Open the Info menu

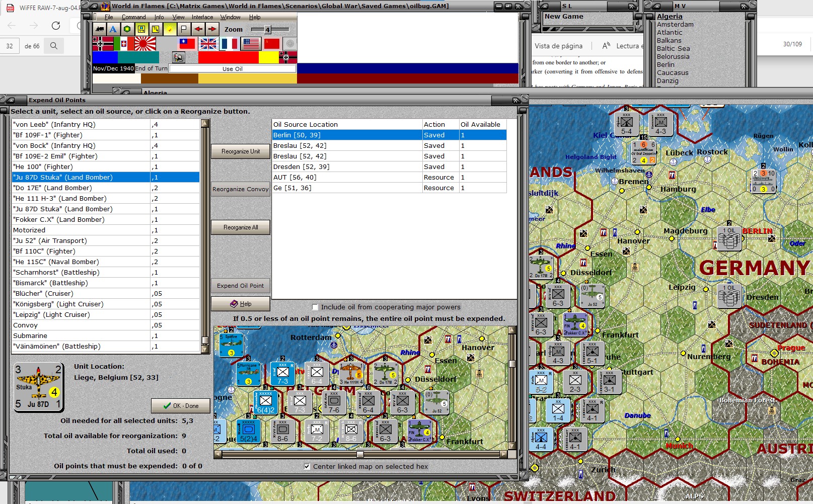click(159, 17)
